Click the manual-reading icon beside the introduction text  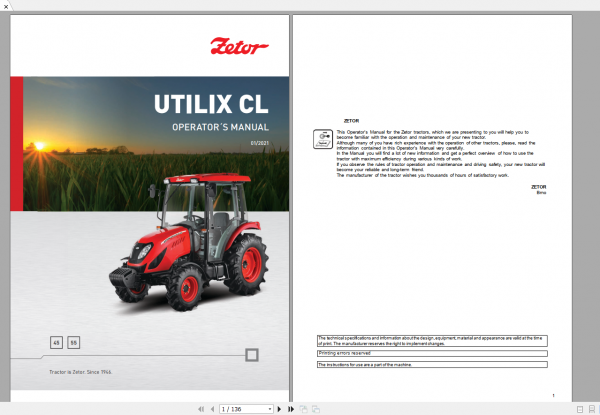(x=323, y=139)
